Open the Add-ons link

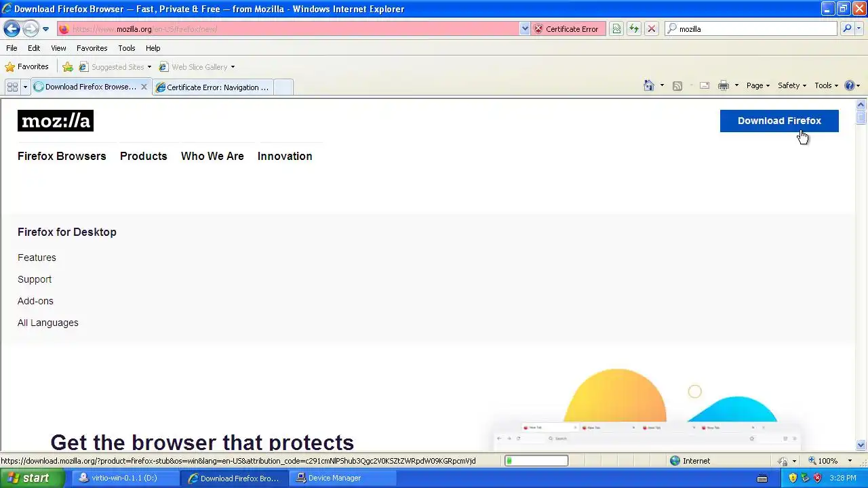(x=35, y=301)
